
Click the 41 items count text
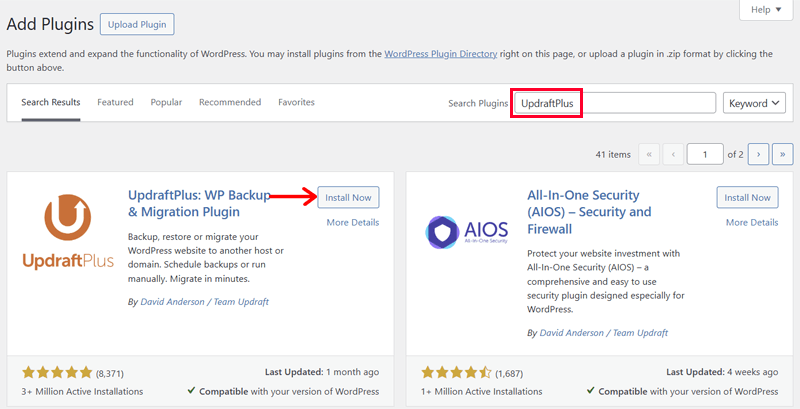(613, 155)
